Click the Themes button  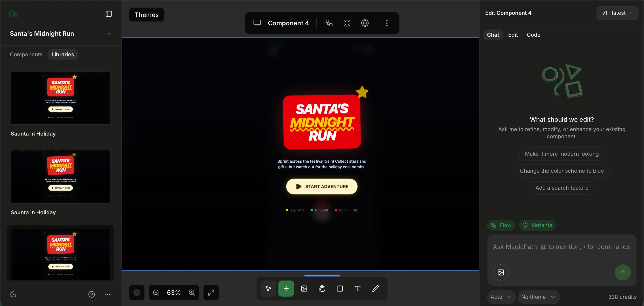[x=146, y=15]
